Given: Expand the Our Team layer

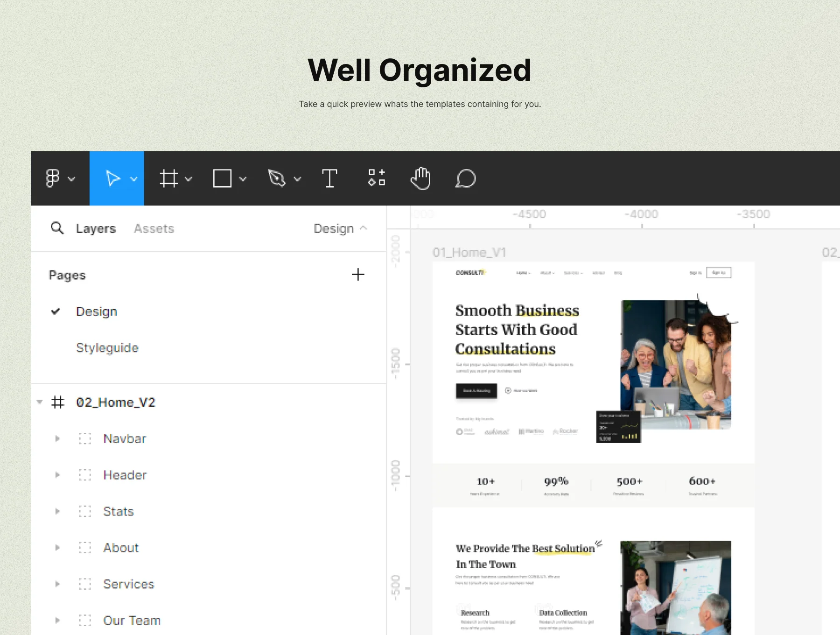Looking at the screenshot, I should click(57, 621).
